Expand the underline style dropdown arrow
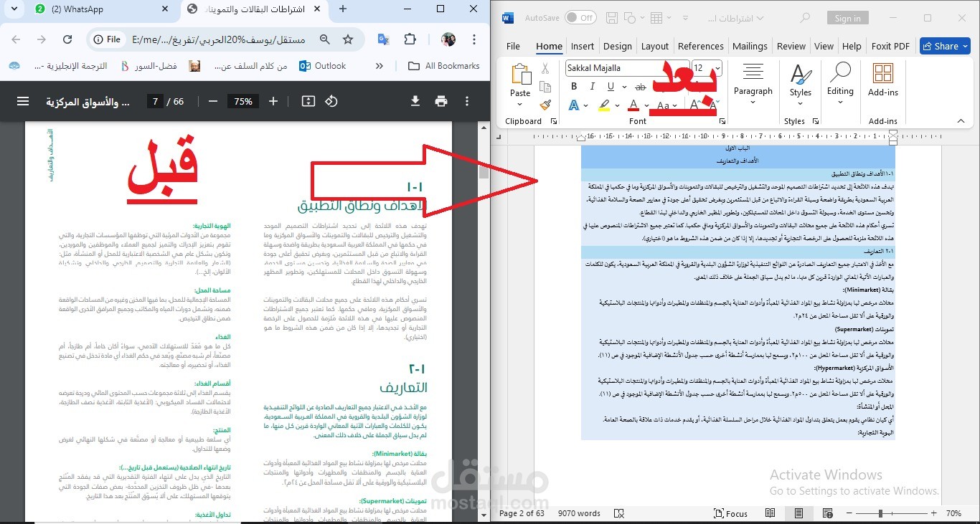 pos(623,86)
